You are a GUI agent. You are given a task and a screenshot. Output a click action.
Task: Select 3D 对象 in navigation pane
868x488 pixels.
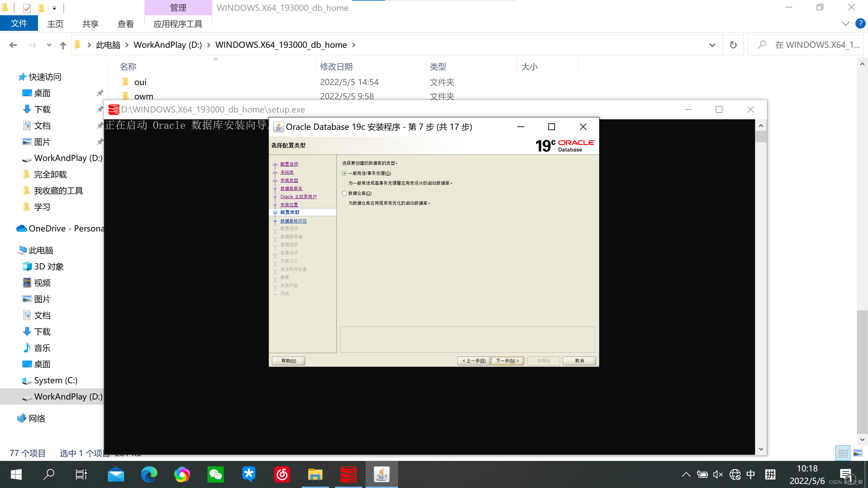(43, 267)
